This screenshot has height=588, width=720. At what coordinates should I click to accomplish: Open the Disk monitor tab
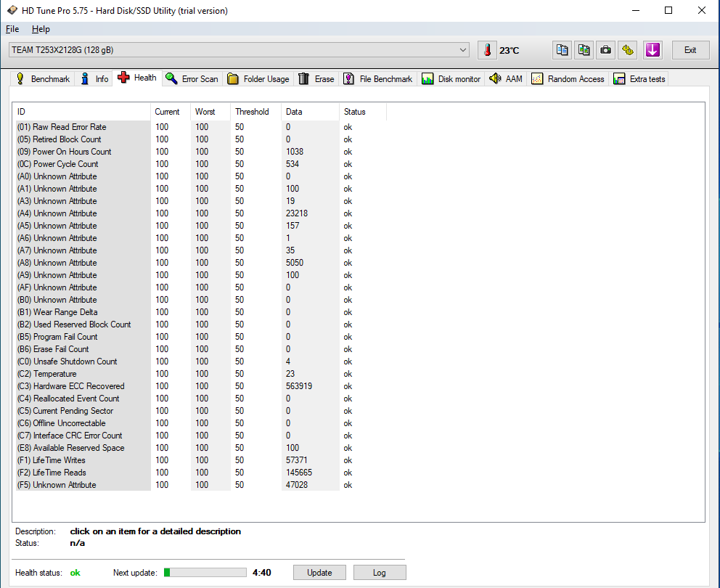451,79
